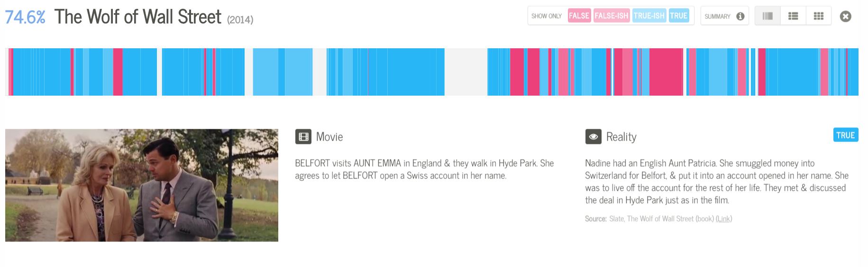868x267 pixels.
Task: Switch to barcode timeline view
Action: coord(767,16)
